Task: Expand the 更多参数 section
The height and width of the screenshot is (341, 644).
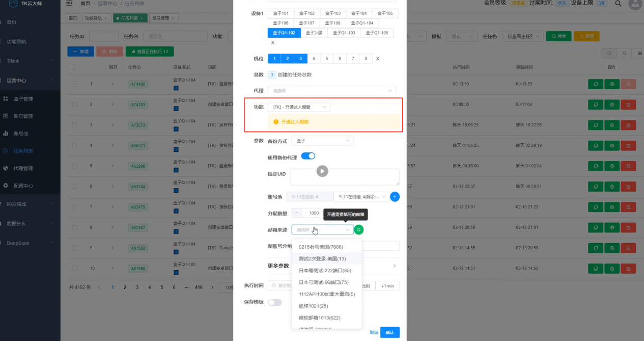Action: pyautogui.click(x=395, y=266)
